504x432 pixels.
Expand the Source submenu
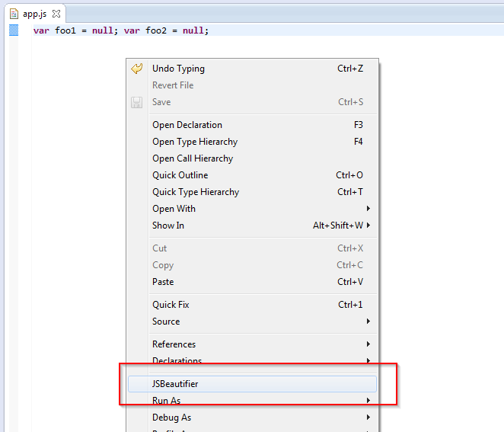click(252, 322)
